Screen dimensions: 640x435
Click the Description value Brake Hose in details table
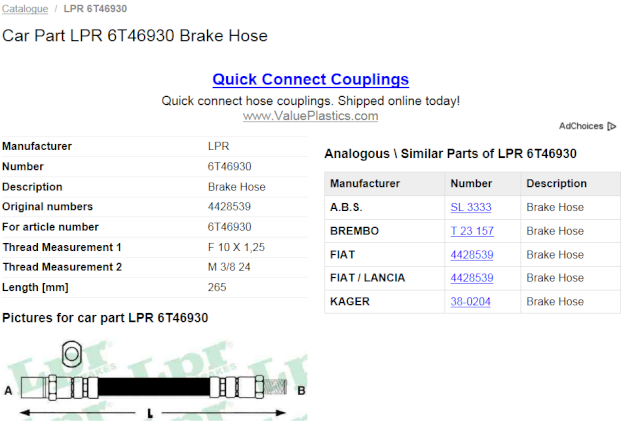pyautogui.click(x=236, y=187)
